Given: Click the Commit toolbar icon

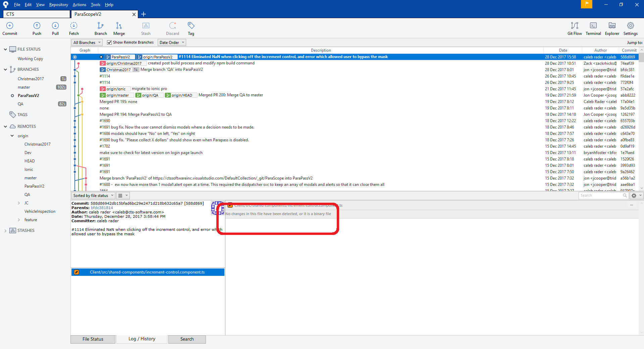Looking at the screenshot, I should coord(10,29).
